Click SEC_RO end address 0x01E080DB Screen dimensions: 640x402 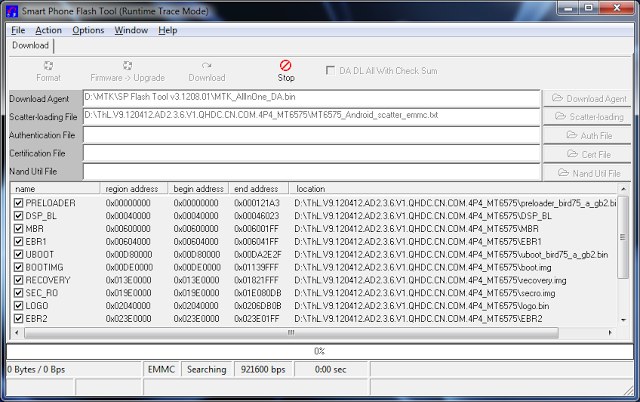[x=258, y=293]
